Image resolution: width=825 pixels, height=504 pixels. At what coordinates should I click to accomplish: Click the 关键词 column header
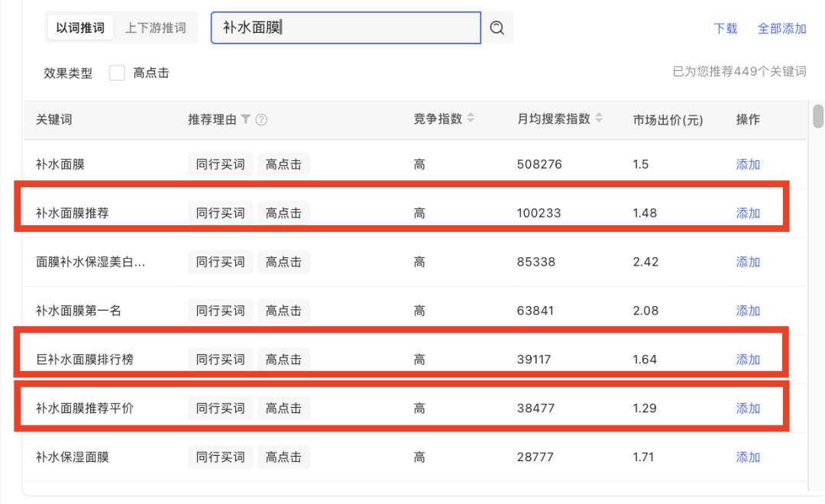(53, 119)
